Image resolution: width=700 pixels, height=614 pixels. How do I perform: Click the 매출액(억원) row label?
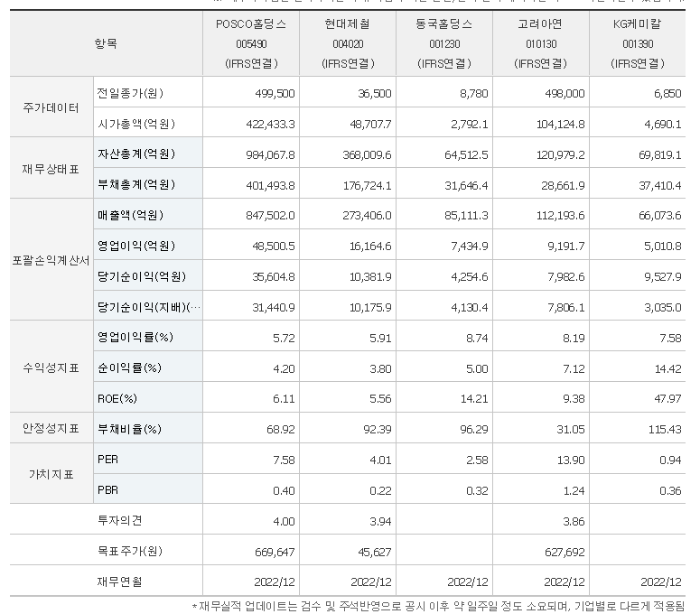[x=130, y=215]
